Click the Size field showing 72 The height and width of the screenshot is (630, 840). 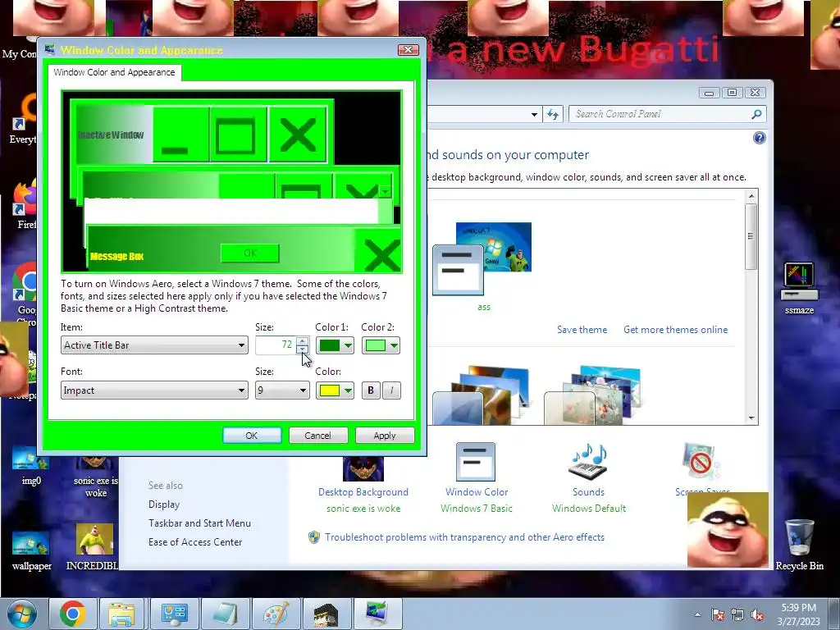pyautogui.click(x=276, y=345)
